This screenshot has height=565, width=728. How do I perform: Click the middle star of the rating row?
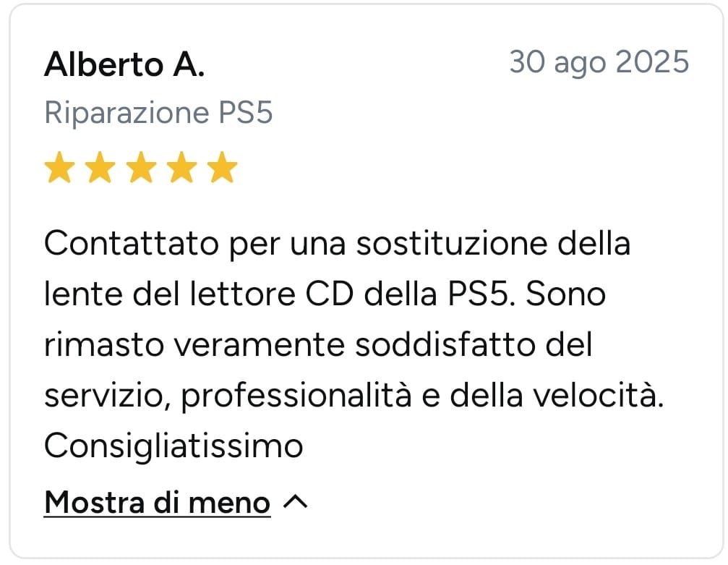pos(141,167)
